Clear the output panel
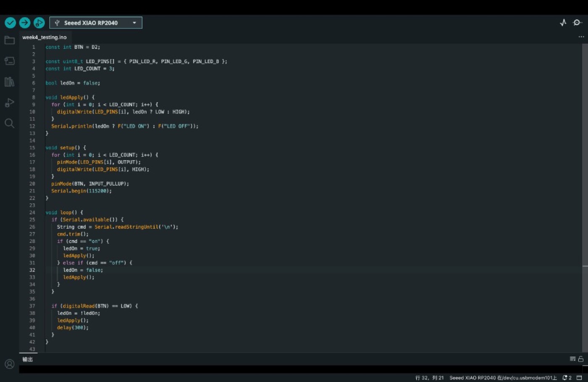 pos(572,359)
